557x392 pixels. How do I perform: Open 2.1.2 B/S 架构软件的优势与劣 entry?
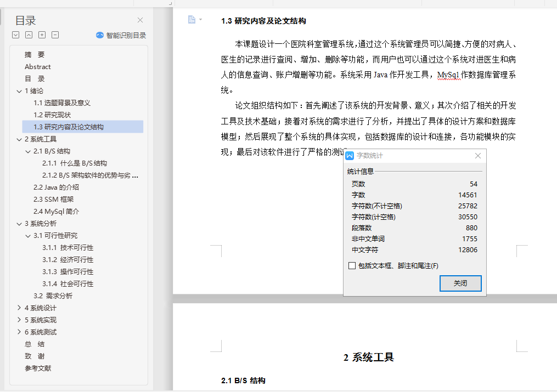(x=90, y=175)
